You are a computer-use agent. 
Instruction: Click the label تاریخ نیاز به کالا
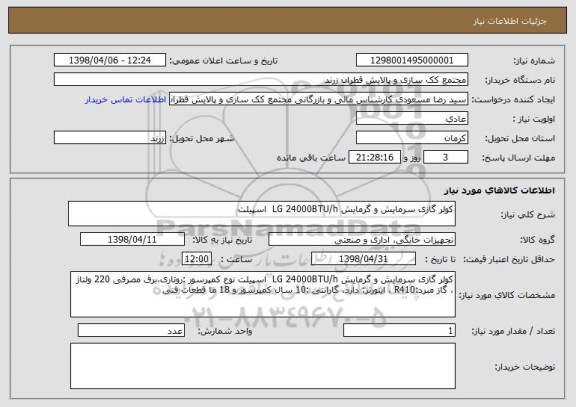coord(222,240)
